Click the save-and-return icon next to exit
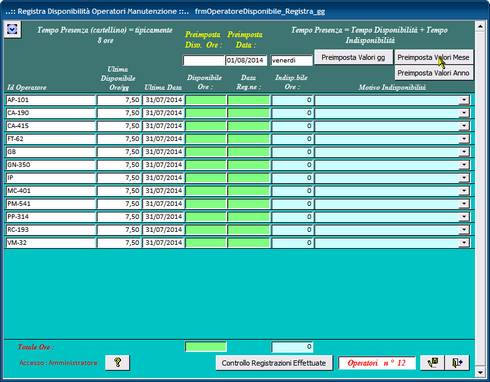This screenshot has width=490, height=382. pyautogui.click(x=432, y=362)
